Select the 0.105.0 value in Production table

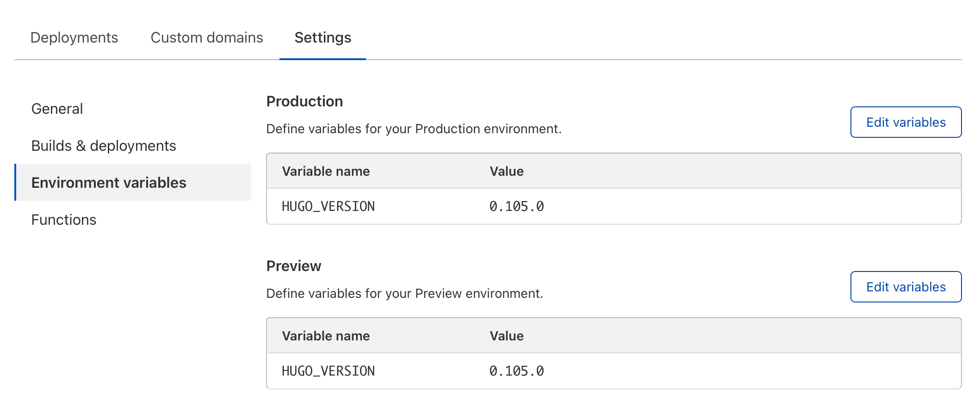516,206
